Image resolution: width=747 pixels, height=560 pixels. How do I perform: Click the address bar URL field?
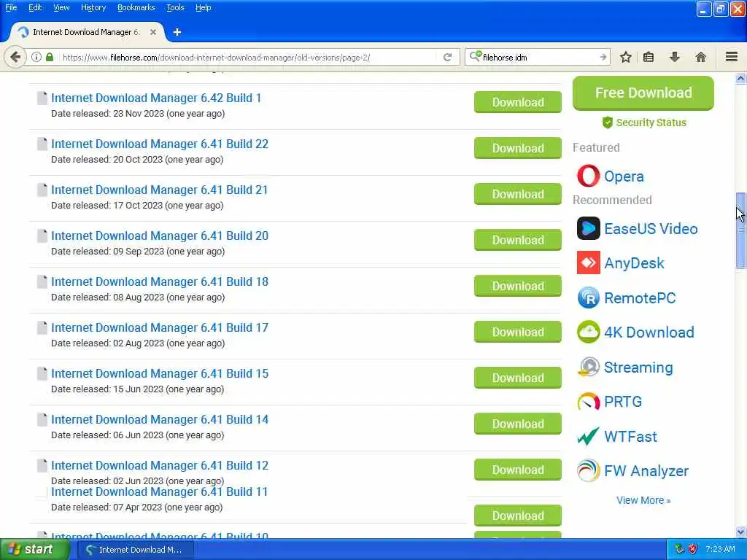[248, 57]
